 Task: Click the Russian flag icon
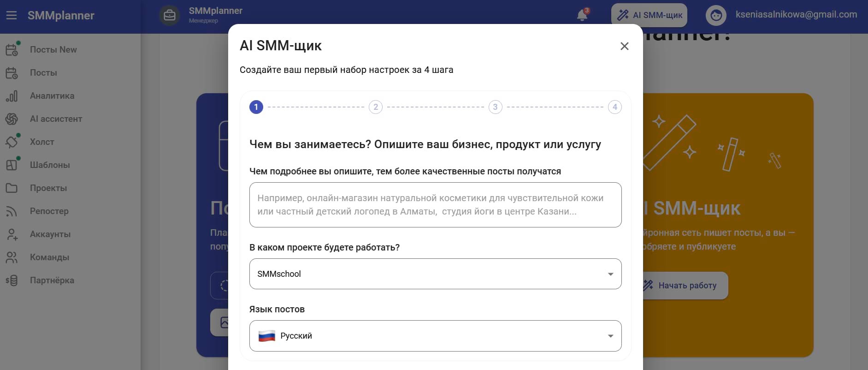tap(267, 336)
